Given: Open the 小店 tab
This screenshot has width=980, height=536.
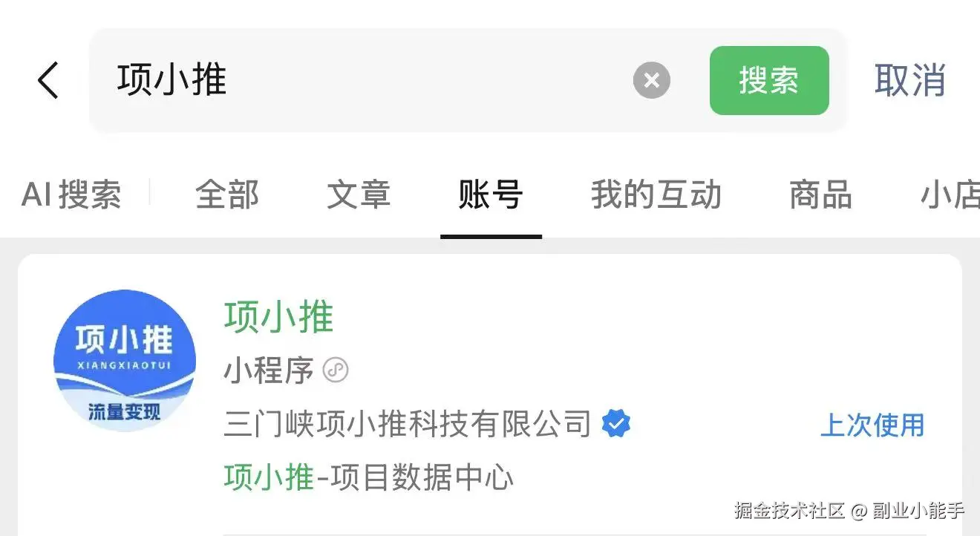Looking at the screenshot, I should coord(950,195).
